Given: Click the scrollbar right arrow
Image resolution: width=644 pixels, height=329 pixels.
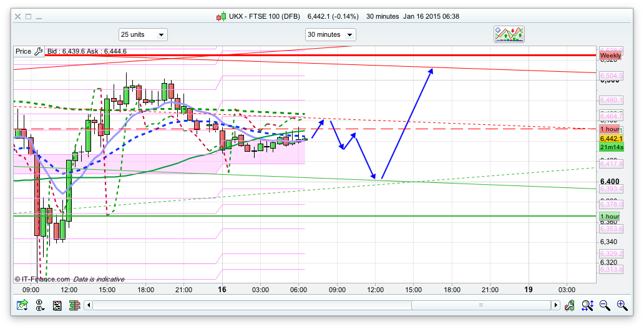Looking at the screenshot, I should pos(555,305).
